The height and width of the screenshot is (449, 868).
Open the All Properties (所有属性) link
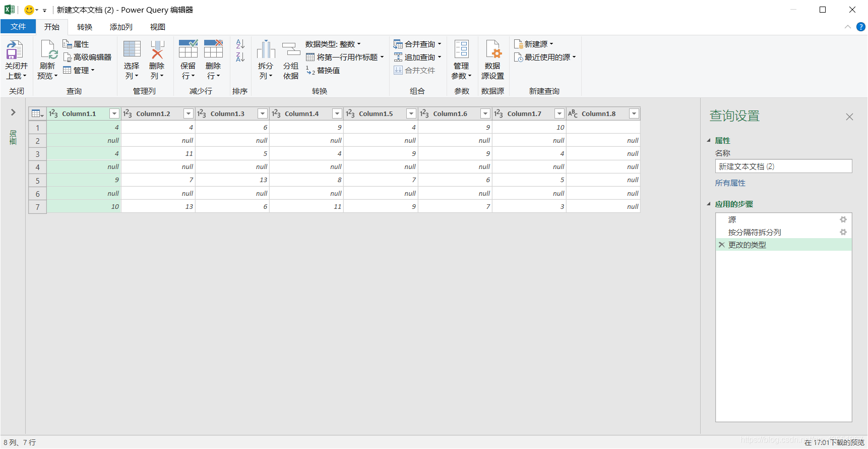click(730, 183)
